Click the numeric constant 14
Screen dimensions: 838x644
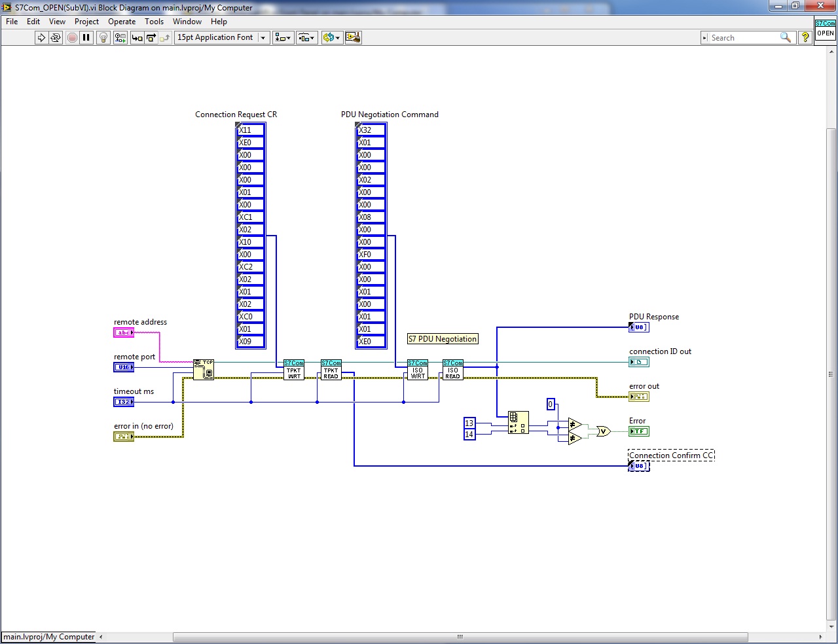pyautogui.click(x=469, y=435)
